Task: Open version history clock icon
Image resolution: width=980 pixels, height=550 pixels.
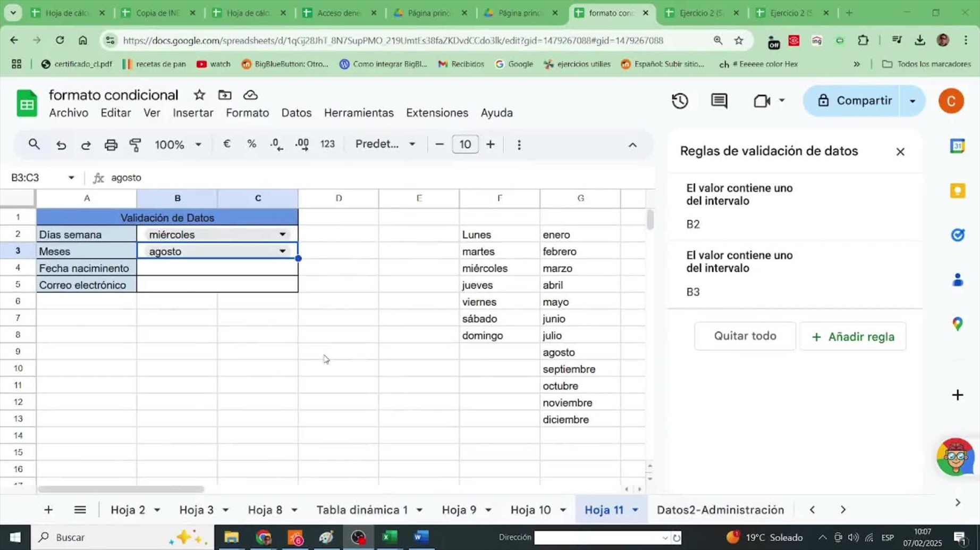Action: [680, 101]
